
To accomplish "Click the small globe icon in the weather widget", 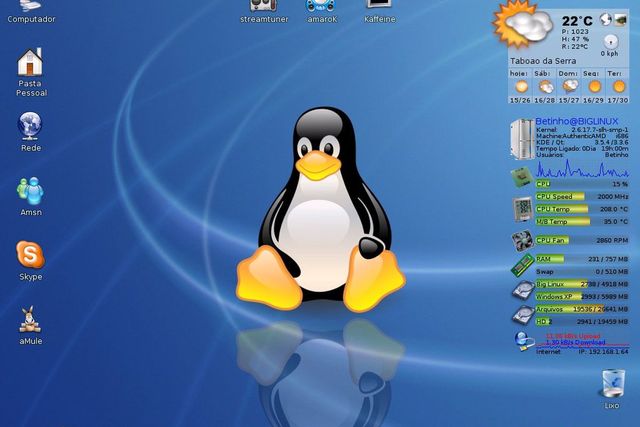I will (605, 19).
